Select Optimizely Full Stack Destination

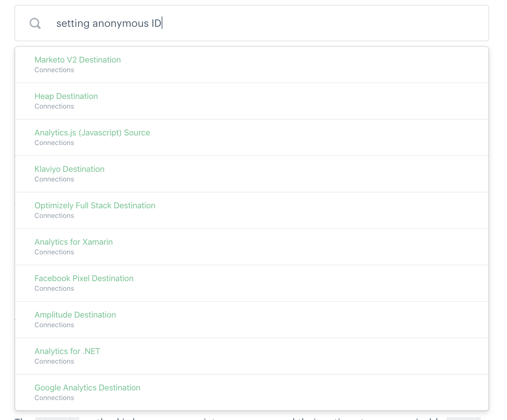point(95,206)
